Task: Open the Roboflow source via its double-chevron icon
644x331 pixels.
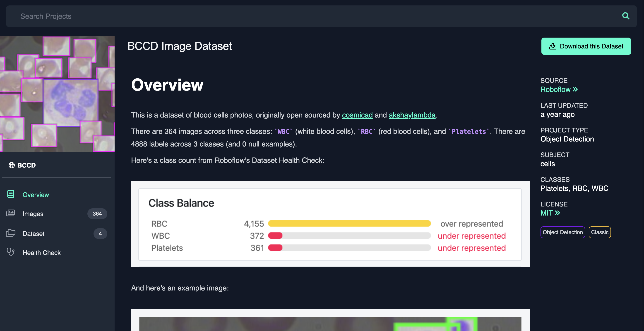Action: click(x=575, y=89)
